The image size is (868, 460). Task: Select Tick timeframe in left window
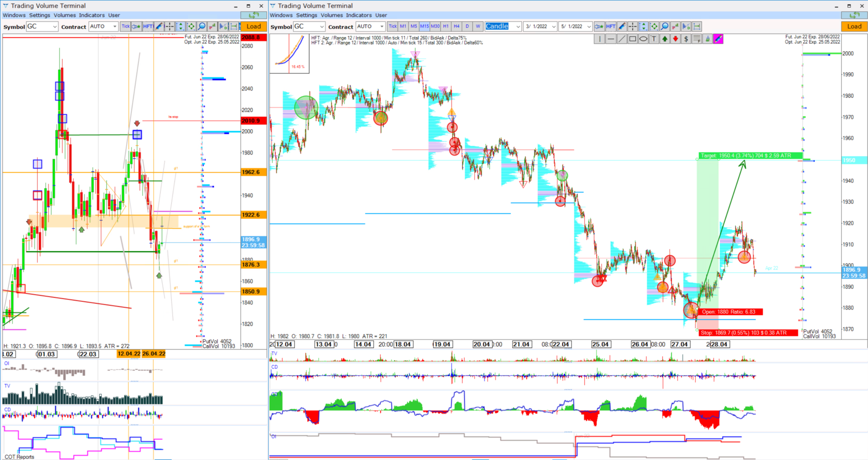(x=126, y=26)
